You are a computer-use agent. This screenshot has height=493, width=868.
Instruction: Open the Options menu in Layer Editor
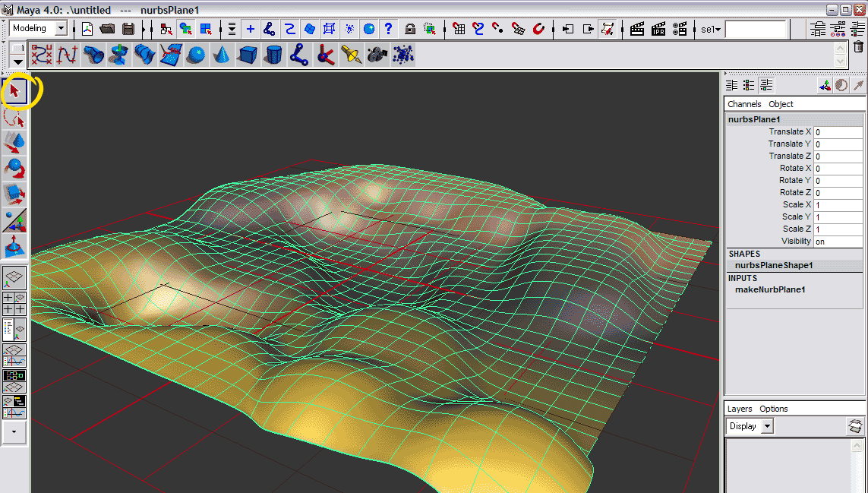773,409
